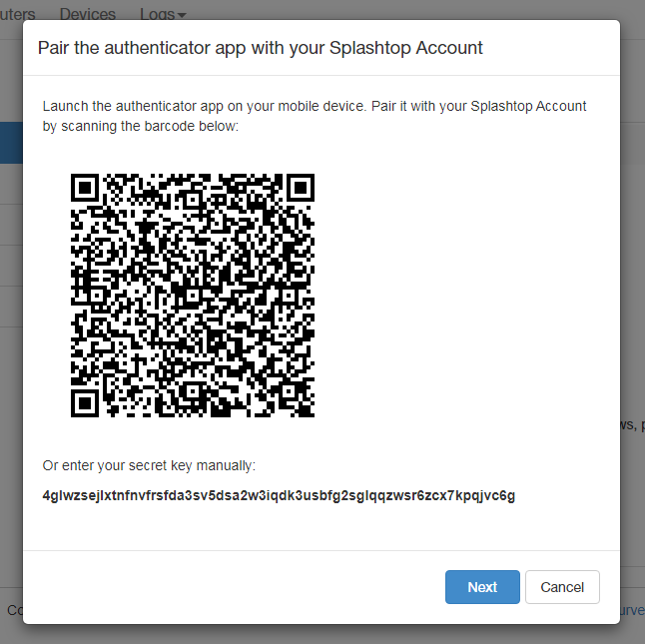Viewport: 645px width, 644px height.
Task: Expand the Logs dropdown caret arrow
Action: point(182,15)
